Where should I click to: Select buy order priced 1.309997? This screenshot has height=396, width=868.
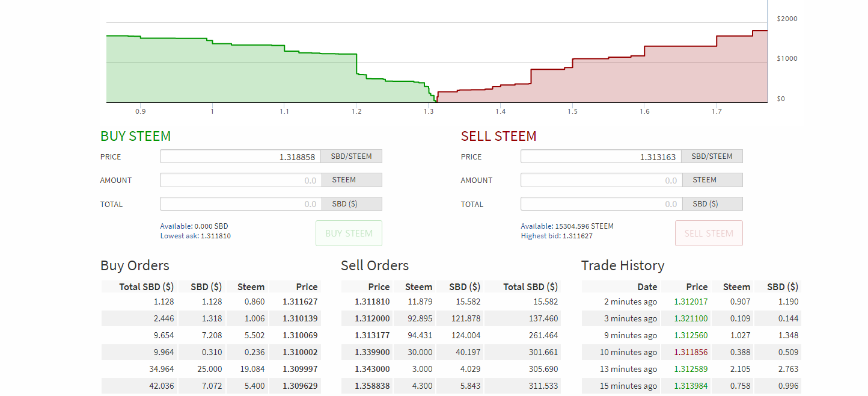click(211, 369)
